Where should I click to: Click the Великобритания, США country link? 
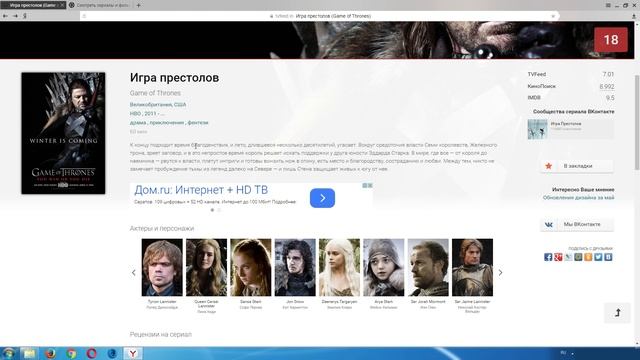click(158, 104)
